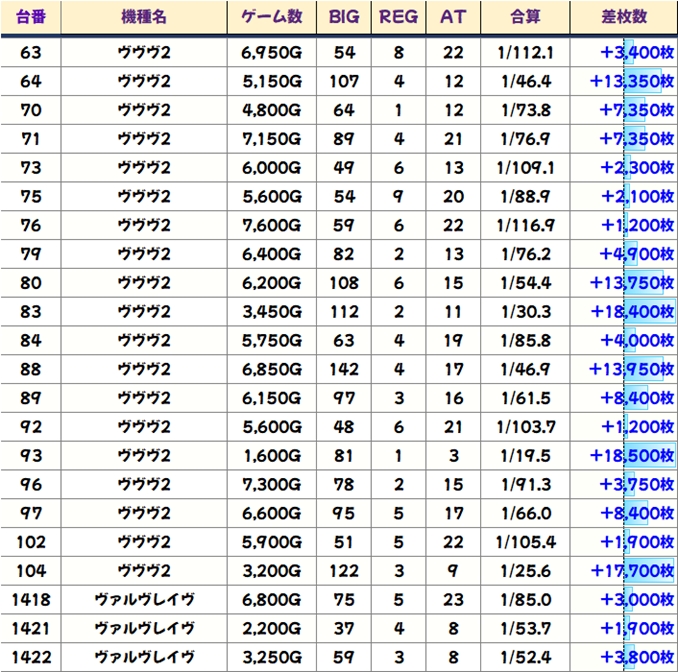Sort by the 差枚数 column header
Viewport: 678px width, 672px height.
625,17
